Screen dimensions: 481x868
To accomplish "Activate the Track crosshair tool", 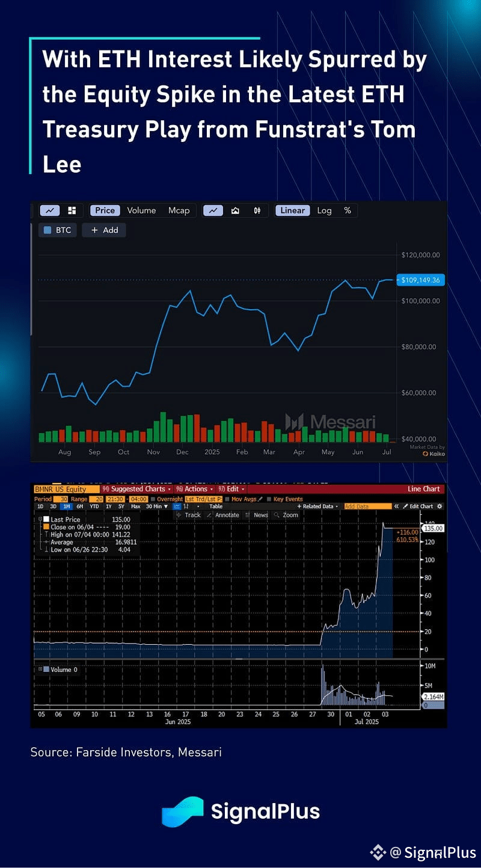I will pyautogui.click(x=187, y=515).
